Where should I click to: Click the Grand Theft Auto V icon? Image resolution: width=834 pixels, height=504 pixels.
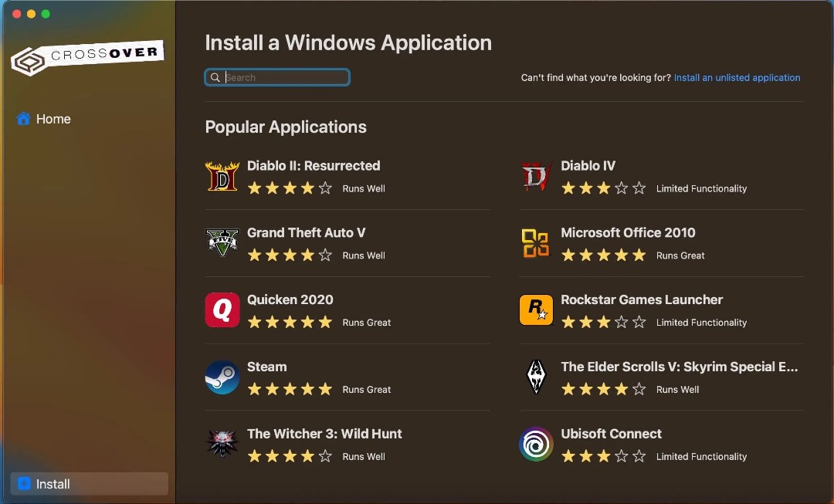coord(222,243)
